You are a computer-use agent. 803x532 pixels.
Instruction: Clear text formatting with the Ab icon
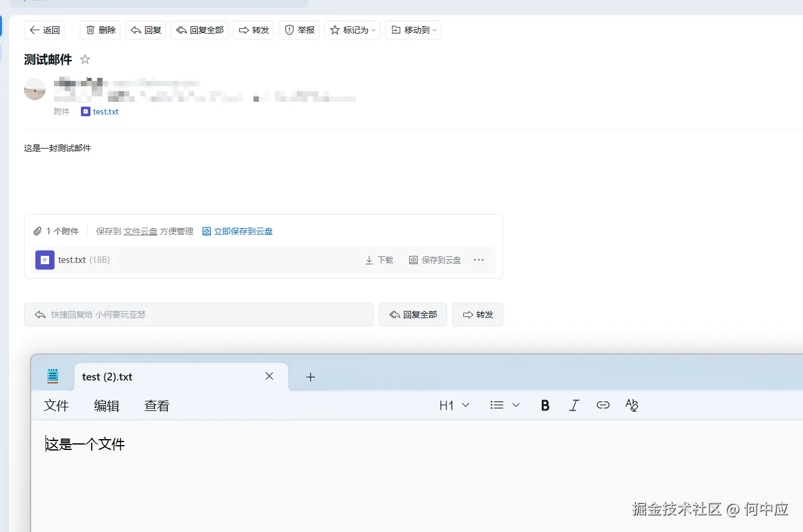[x=631, y=405]
